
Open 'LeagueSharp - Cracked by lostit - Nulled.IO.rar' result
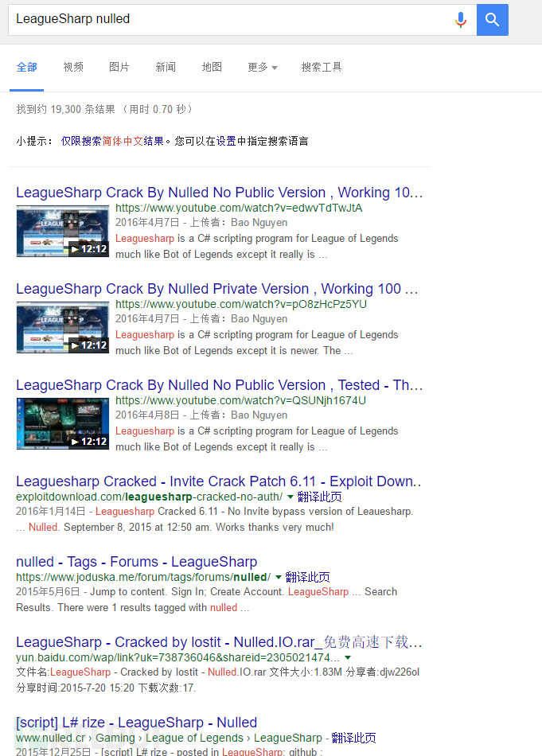[219, 642]
